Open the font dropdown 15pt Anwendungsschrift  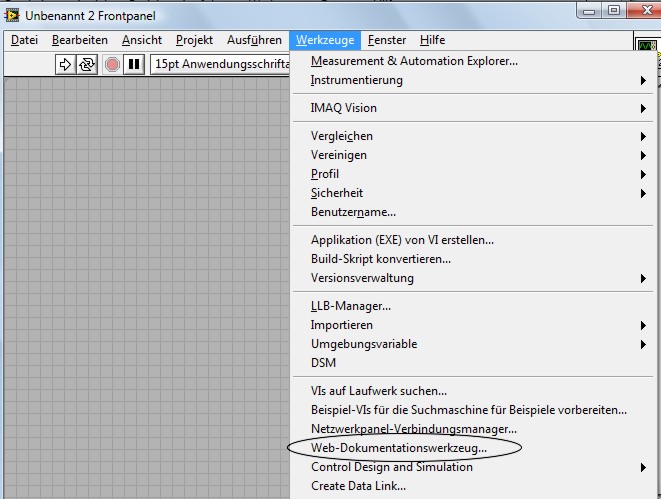click(220, 64)
